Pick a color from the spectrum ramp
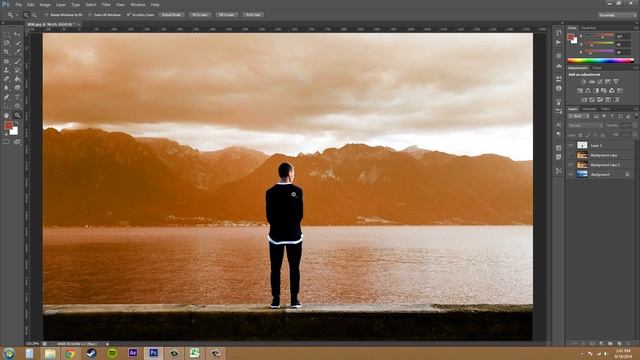This screenshot has height=360, width=640. tap(600, 61)
